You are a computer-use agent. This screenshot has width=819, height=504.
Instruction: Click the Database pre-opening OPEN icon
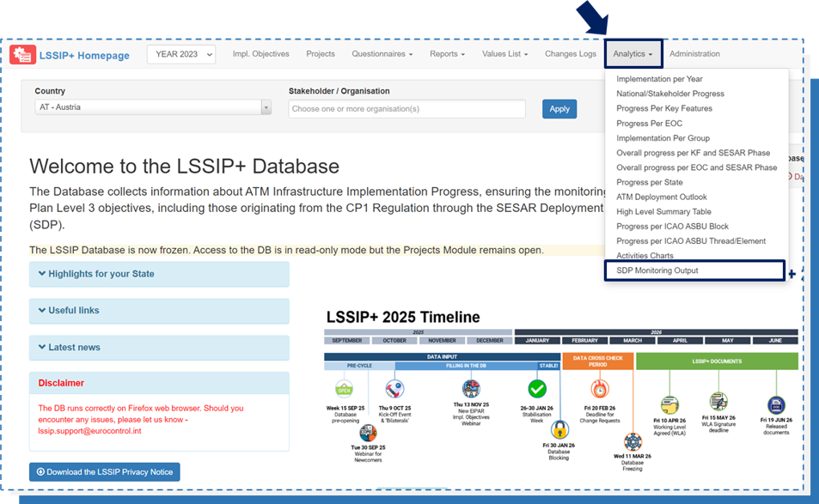point(344,390)
